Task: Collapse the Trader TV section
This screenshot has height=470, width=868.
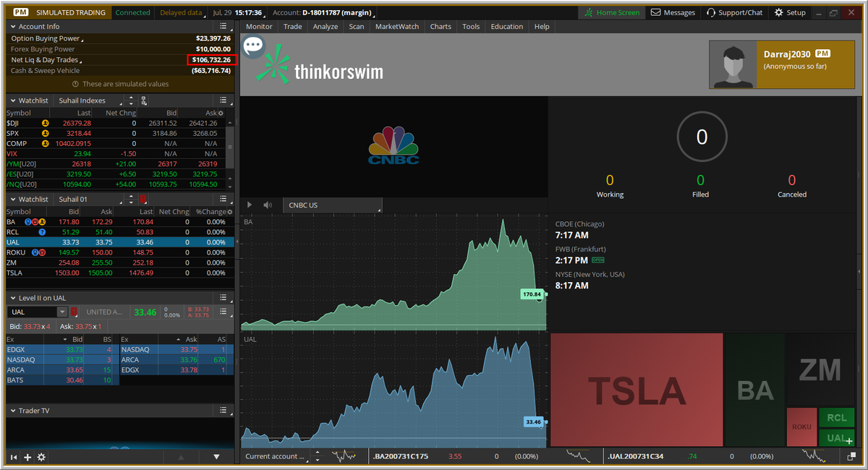Action: pyautogui.click(x=12, y=411)
